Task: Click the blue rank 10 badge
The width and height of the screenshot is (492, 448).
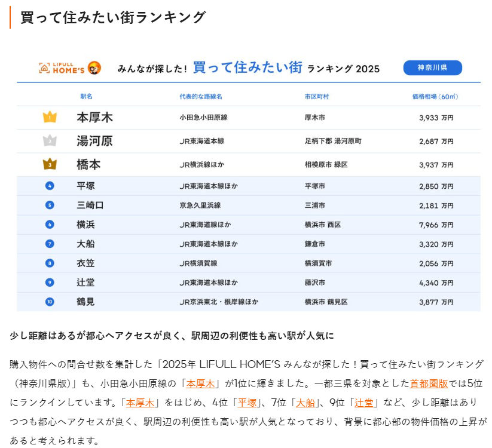Action: point(50,302)
